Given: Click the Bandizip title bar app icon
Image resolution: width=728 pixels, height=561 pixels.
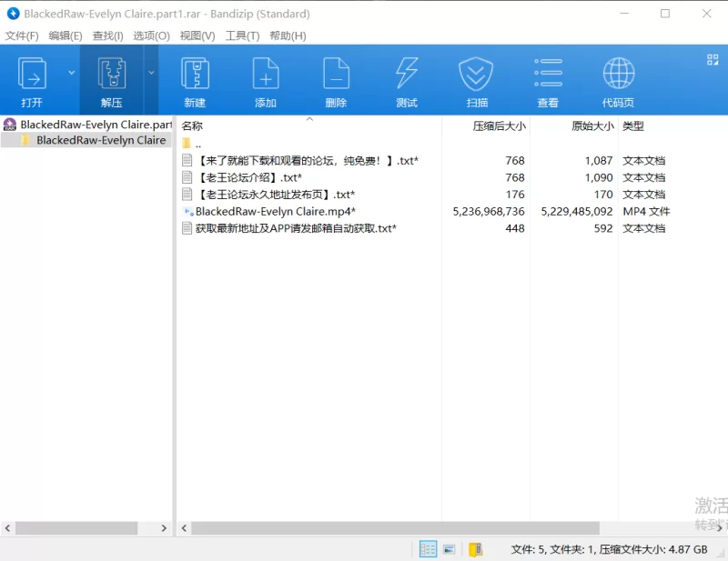Looking at the screenshot, I should pos(13,14).
